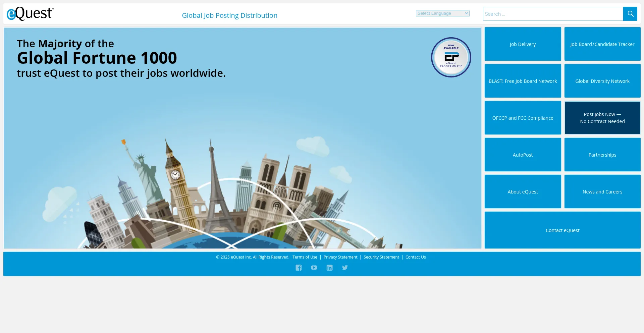This screenshot has height=333, width=644.
Task: Open eQuest Twitter profile icon
Action: click(x=345, y=268)
